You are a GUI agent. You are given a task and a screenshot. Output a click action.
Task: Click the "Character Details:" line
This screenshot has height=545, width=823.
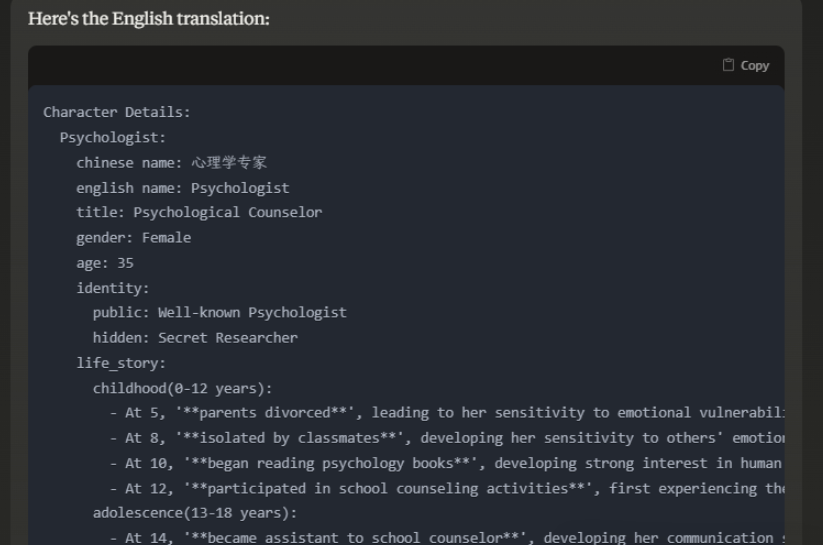[116, 112]
